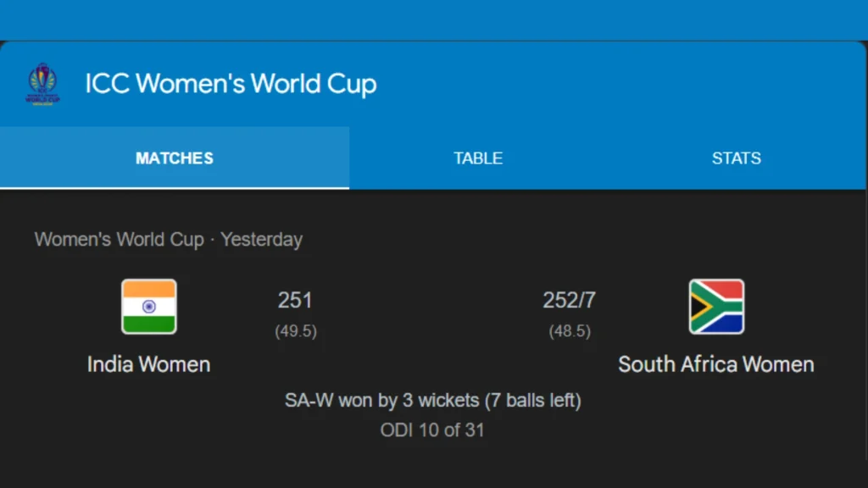Click the 48.5 overs figure
Viewport: 868px width, 488px height.
click(x=569, y=331)
